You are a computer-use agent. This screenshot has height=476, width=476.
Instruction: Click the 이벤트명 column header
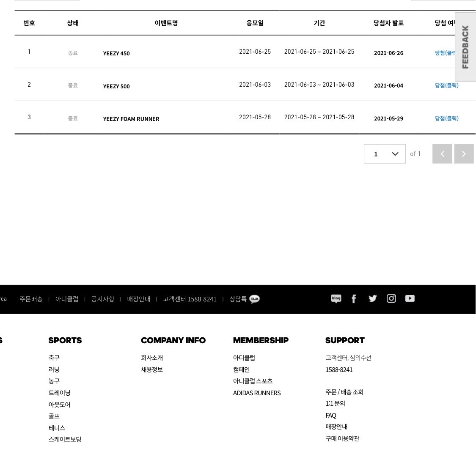166,23
